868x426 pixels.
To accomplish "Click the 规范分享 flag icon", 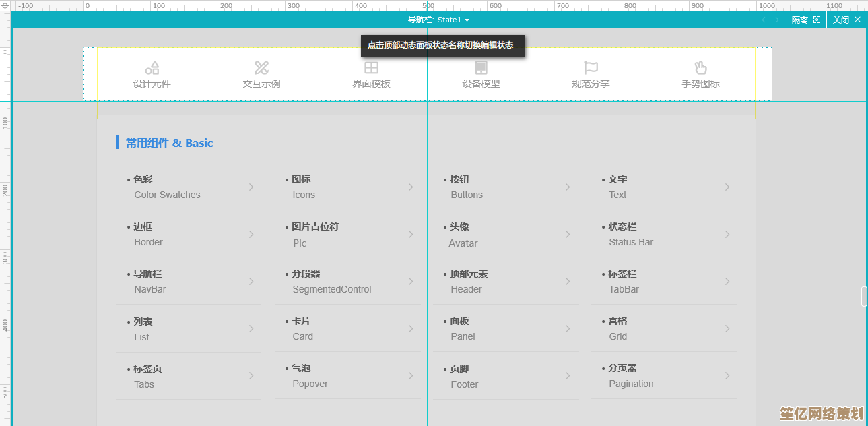I will (591, 67).
